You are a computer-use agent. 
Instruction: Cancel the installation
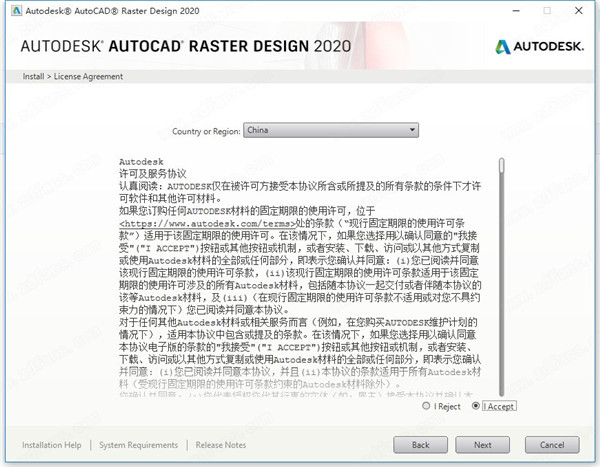click(552, 445)
